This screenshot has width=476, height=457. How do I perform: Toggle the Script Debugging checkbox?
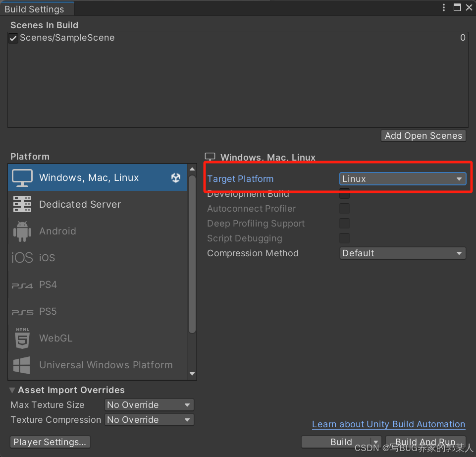345,238
